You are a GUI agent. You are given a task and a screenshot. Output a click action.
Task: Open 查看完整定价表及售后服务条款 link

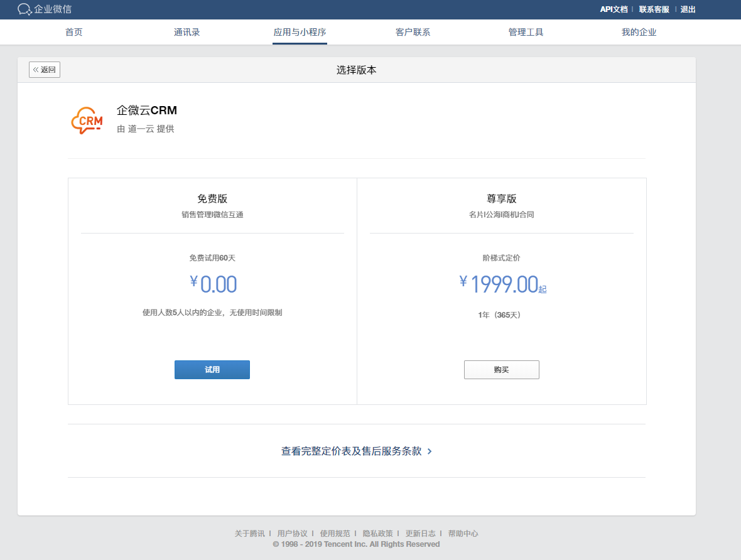356,451
